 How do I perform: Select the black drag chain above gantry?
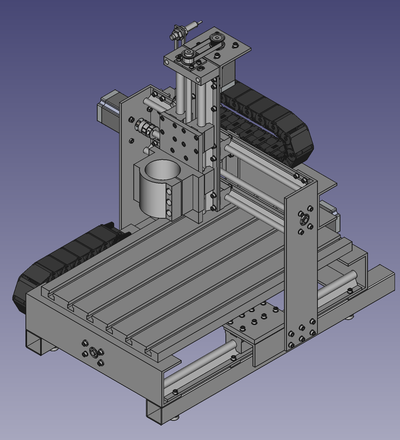click(267, 123)
